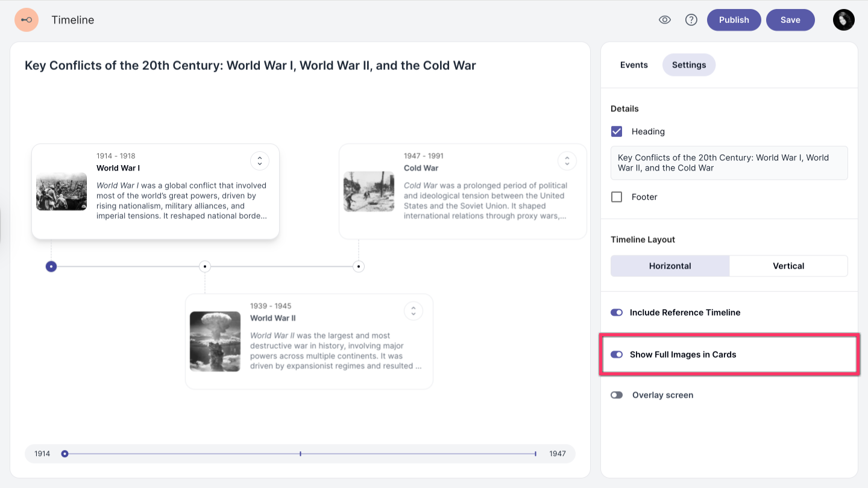
Task: Choose Vertical timeline layout
Action: click(788, 266)
